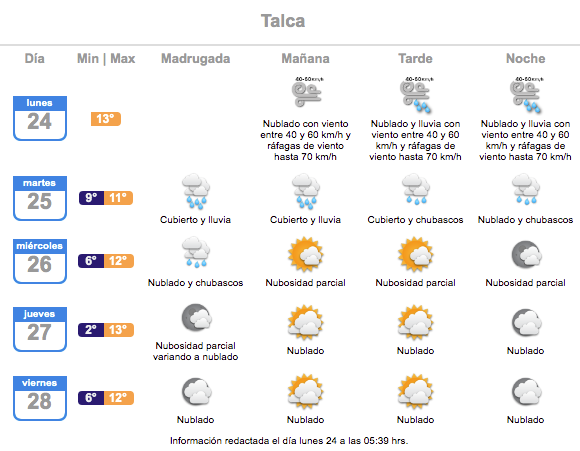This screenshot has height=451, width=580.
Task: Click Thursday's 2° minimum temperature badge
Action: pos(91,330)
